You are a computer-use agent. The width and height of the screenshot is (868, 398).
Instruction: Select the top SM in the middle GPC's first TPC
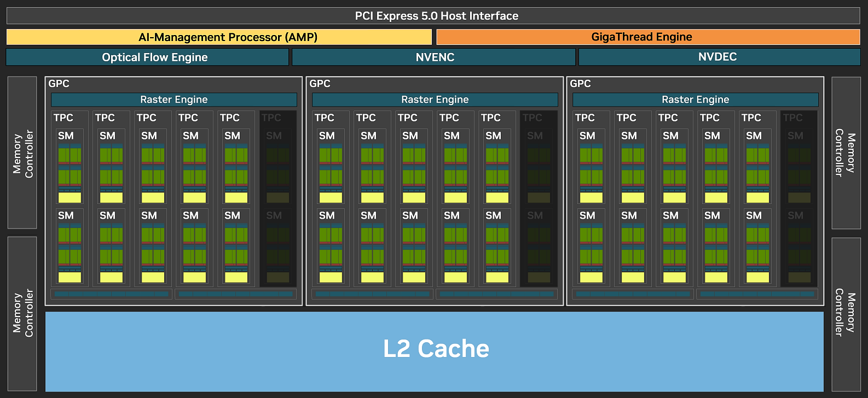331,167
